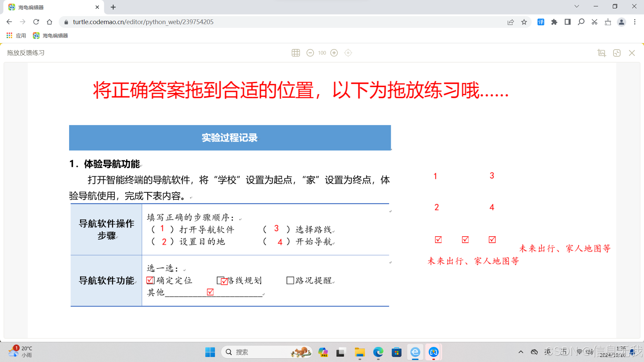This screenshot has height=362, width=644.
Task: Click the zoom out minus icon
Action: (310, 53)
